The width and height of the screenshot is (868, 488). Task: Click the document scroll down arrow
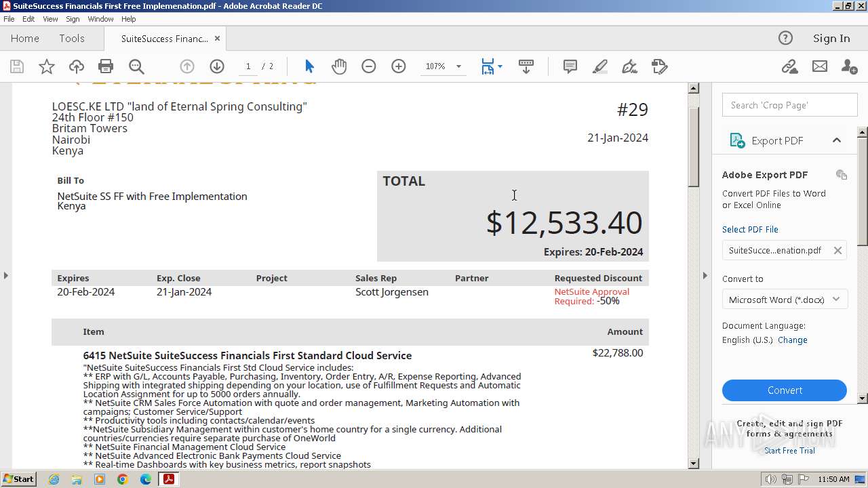point(694,464)
